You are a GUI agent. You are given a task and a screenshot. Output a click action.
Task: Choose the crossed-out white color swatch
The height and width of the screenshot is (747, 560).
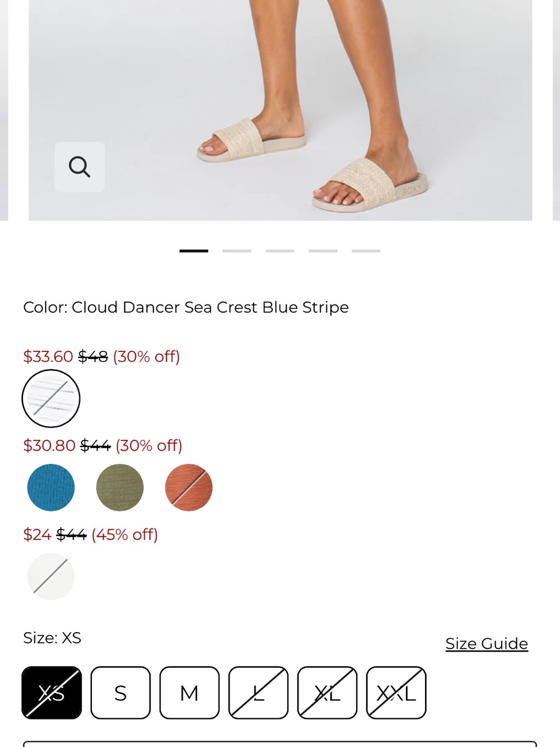51,577
